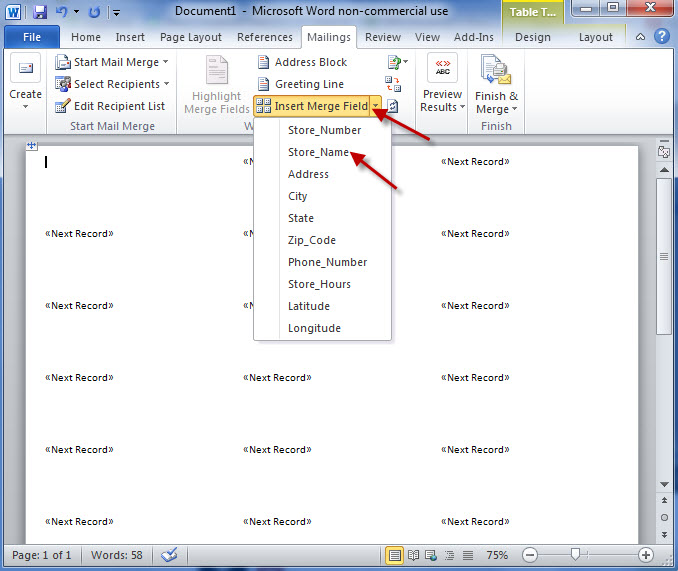Viewport: 678px width, 571px height.
Task: Click the Insert Merge Field button
Action: pos(312,106)
